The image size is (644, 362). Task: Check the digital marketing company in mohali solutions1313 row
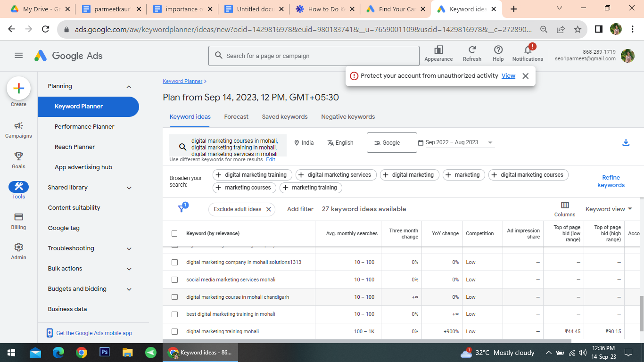tap(174, 262)
